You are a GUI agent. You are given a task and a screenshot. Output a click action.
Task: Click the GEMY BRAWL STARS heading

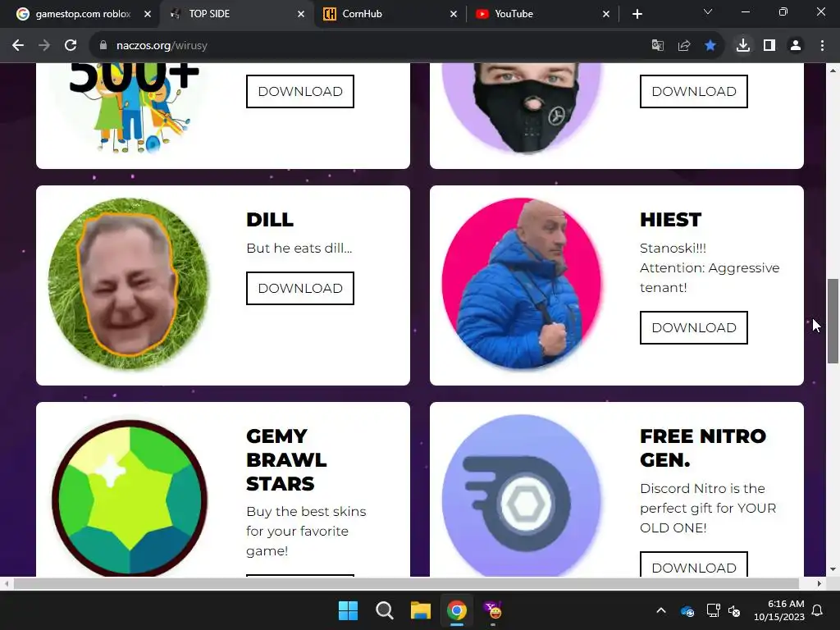click(286, 459)
